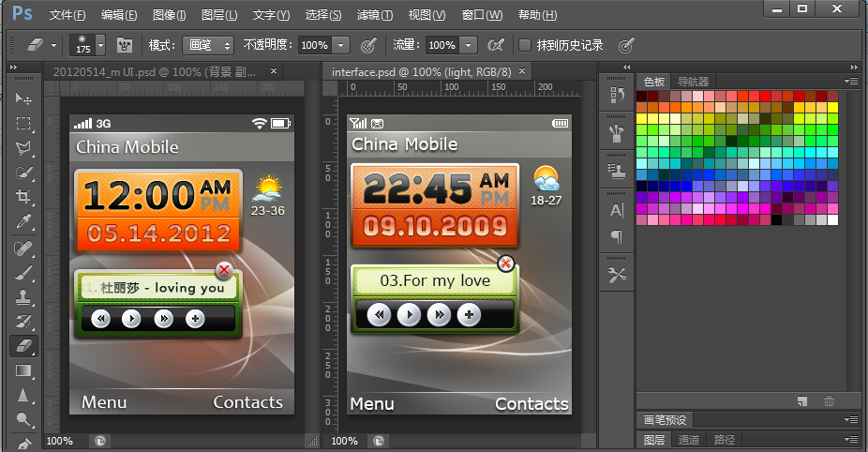Open eraser tool preset picker arrow
This screenshot has width=868, height=452.
click(53, 45)
